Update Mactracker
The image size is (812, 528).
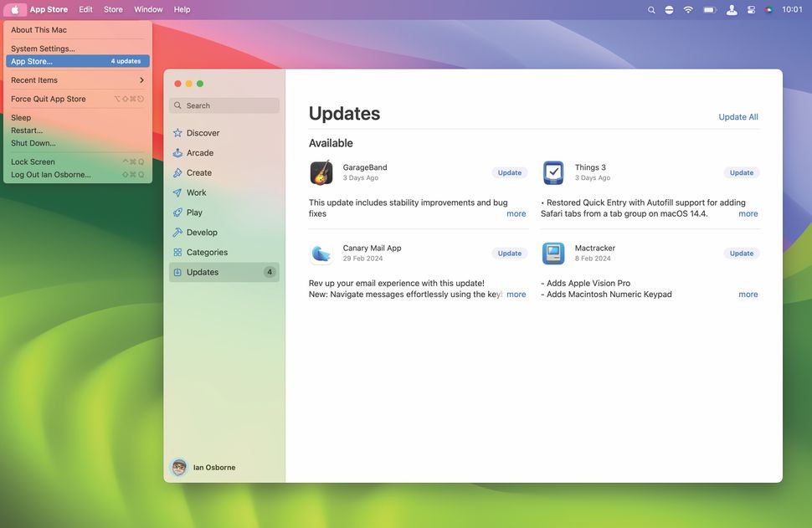(x=742, y=254)
